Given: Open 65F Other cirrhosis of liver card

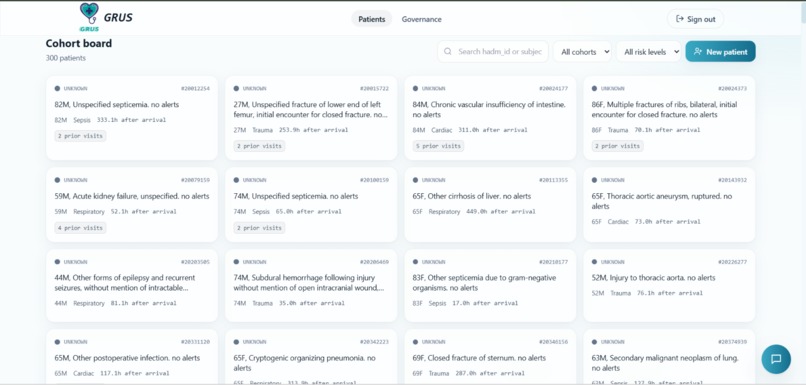Looking at the screenshot, I should pos(490,205).
